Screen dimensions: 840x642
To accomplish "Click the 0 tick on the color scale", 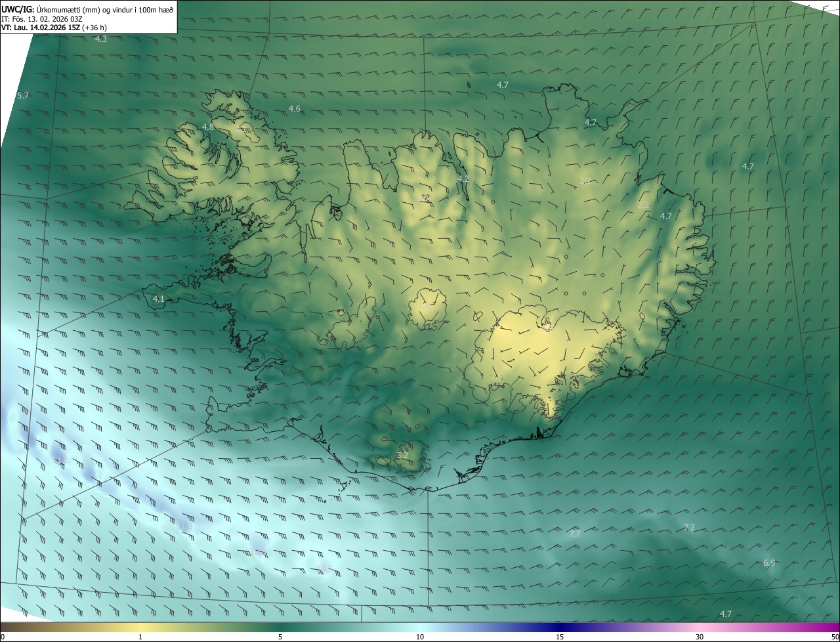I will (x=3, y=637).
